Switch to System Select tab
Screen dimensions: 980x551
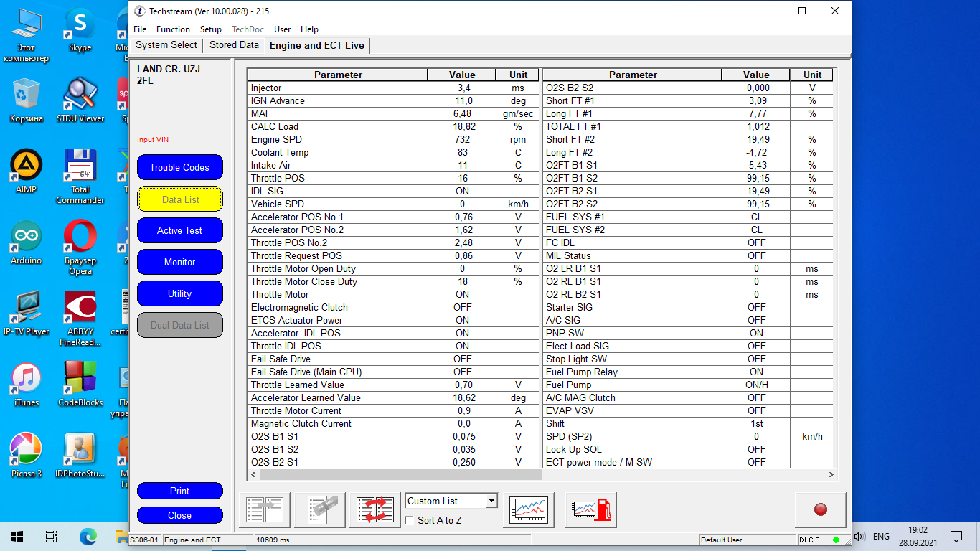coord(166,45)
